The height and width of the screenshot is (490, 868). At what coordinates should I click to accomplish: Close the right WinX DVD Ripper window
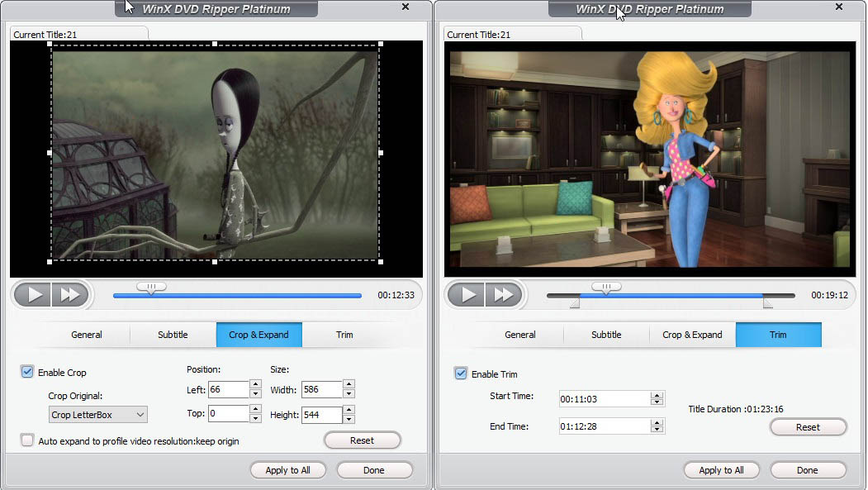[838, 7]
